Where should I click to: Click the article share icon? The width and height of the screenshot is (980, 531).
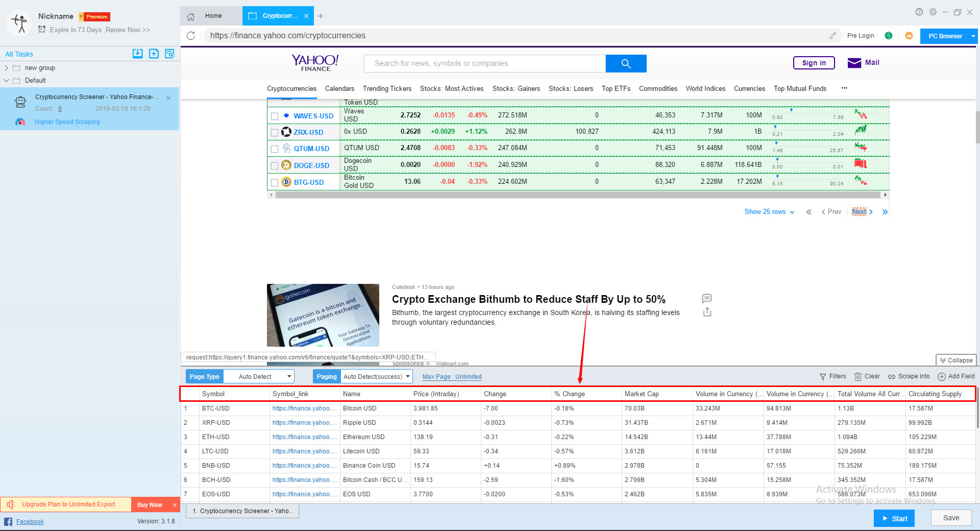[x=707, y=312]
